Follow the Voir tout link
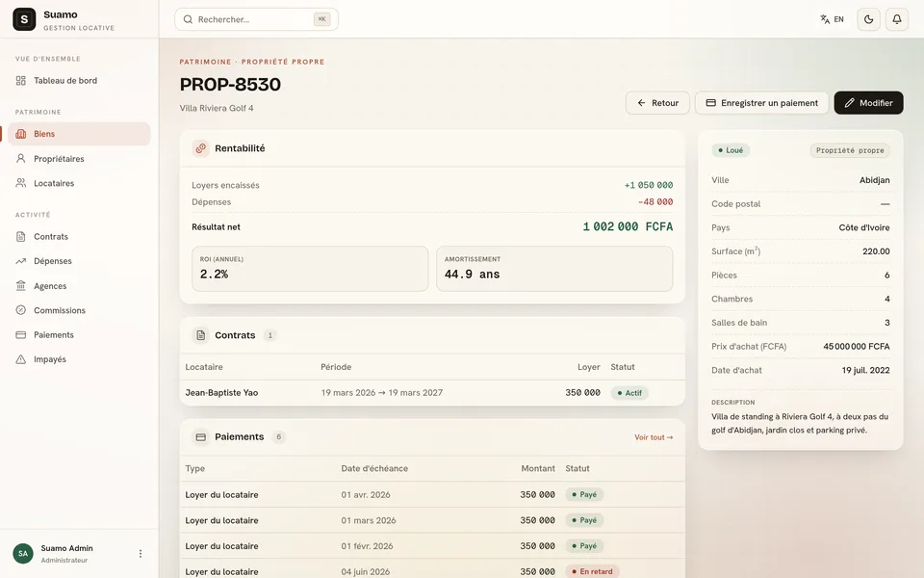The width and height of the screenshot is (924, 578). pyautogui.click(x=654, y=437)
